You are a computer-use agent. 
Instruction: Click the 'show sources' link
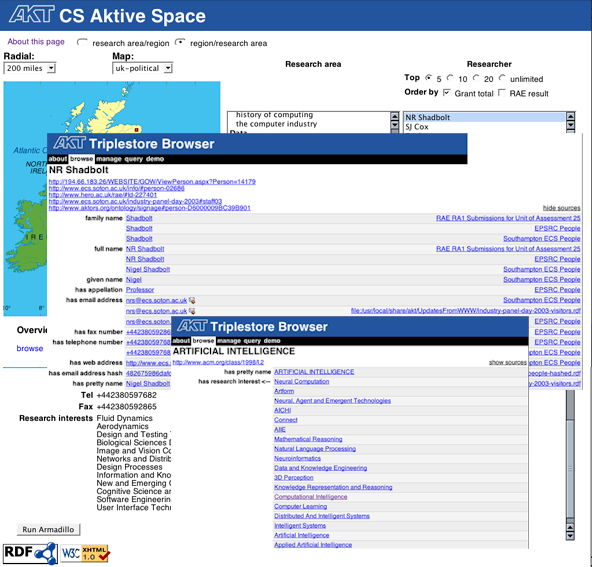tap(508, 362)
